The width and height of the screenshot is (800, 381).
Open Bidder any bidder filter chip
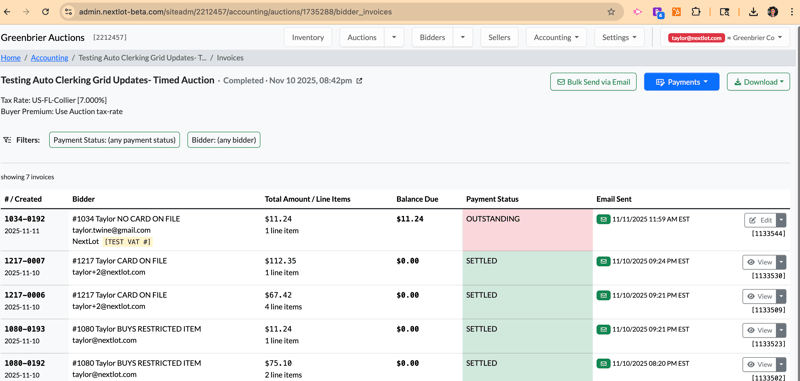coord(224,140)
